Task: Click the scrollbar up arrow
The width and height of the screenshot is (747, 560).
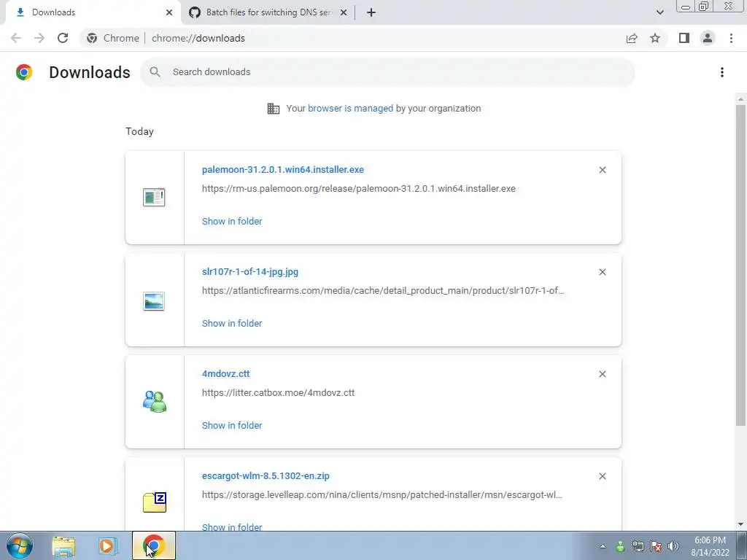Action: pos(740,99)
